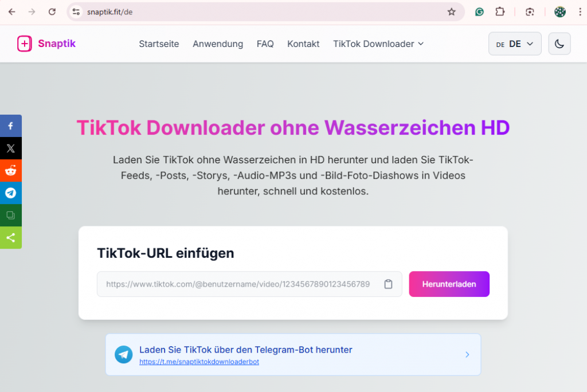The height and width of the screenshot is (392, 587).
Task: Open the browser profile avatar
Action: 560,12
